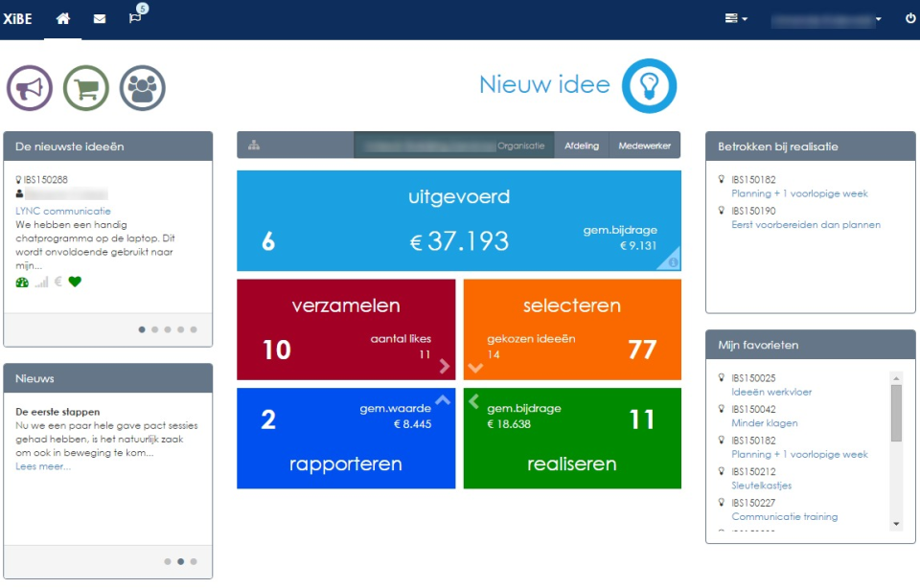Toggle the info icon on the uitgevoerd tile

click(x=673, y=260)
